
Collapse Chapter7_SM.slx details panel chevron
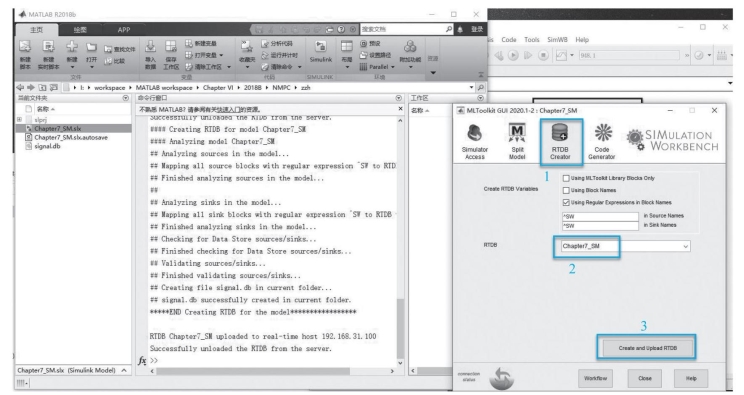124,370
